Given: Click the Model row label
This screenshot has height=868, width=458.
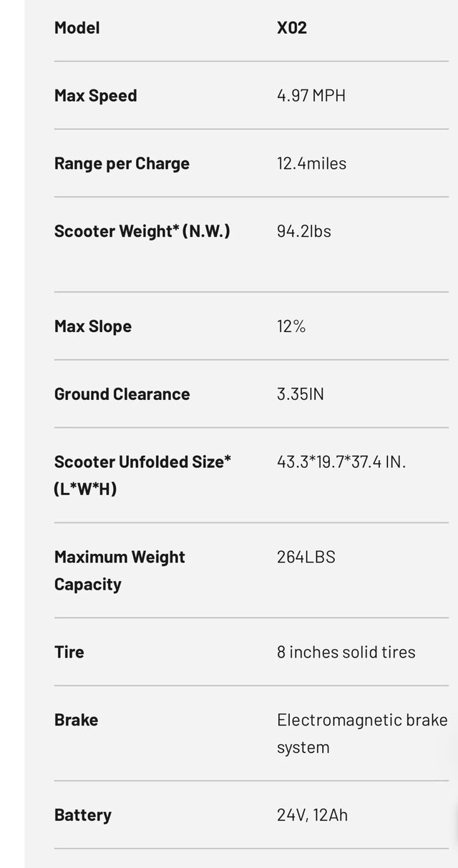Looking at the screenshot, I should point(77,28).
